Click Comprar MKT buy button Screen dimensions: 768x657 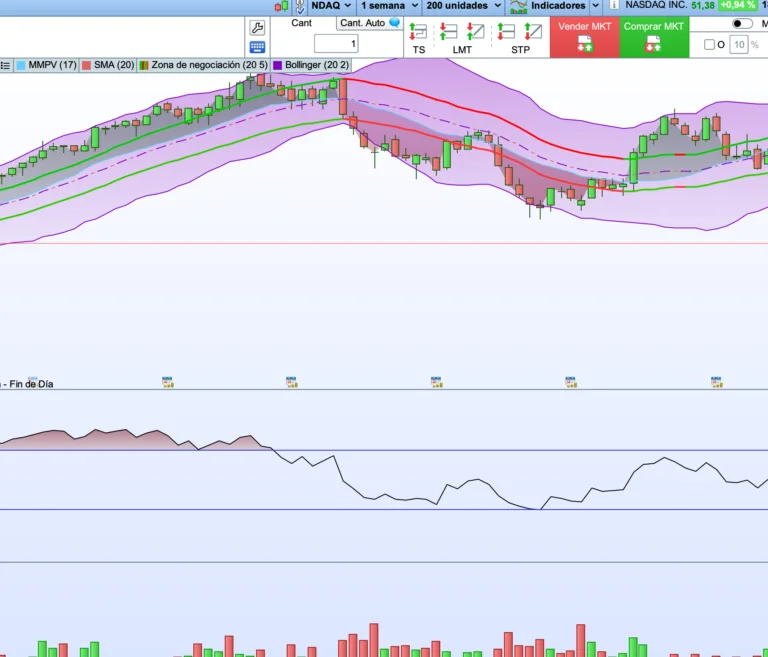tap(654, 37)
